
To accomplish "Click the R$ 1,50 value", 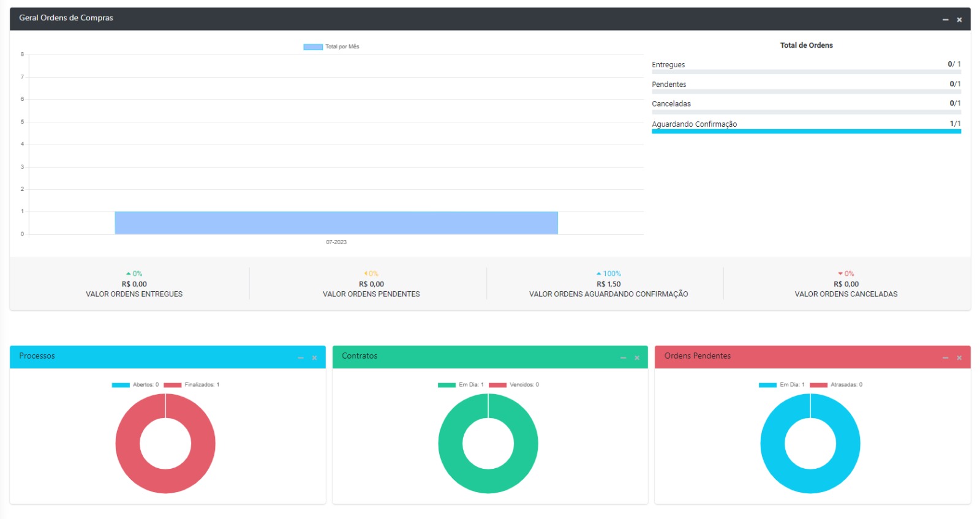I will 608,284.
